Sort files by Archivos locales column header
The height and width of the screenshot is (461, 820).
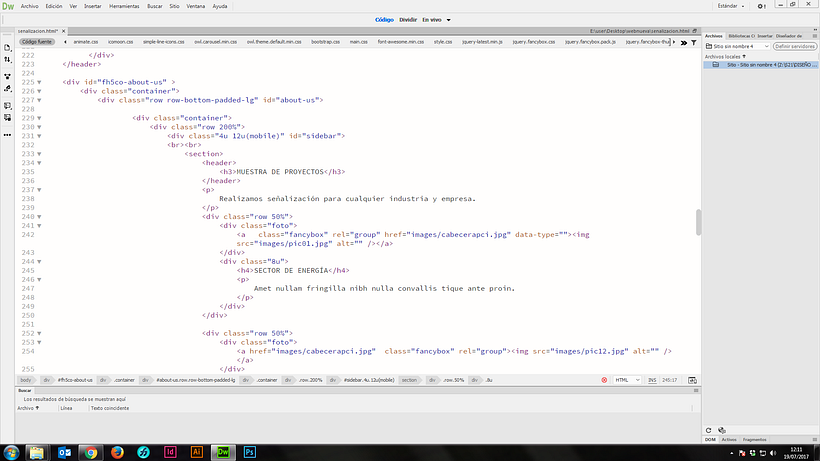[725, 56]
